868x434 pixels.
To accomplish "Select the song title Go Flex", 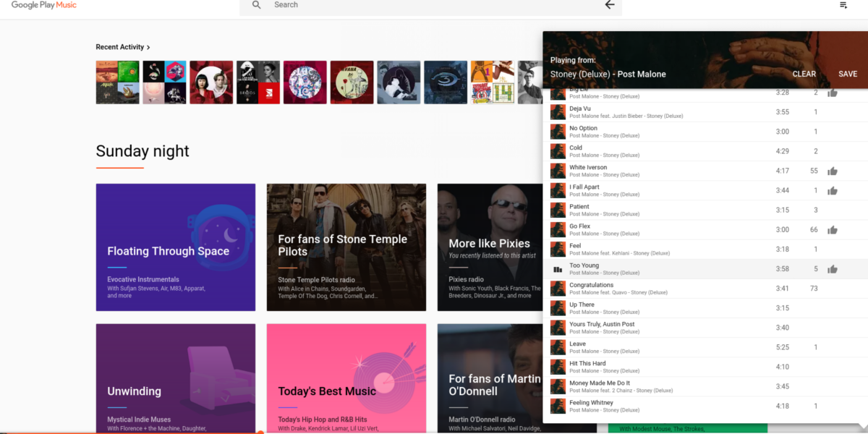I will point(579,226).
